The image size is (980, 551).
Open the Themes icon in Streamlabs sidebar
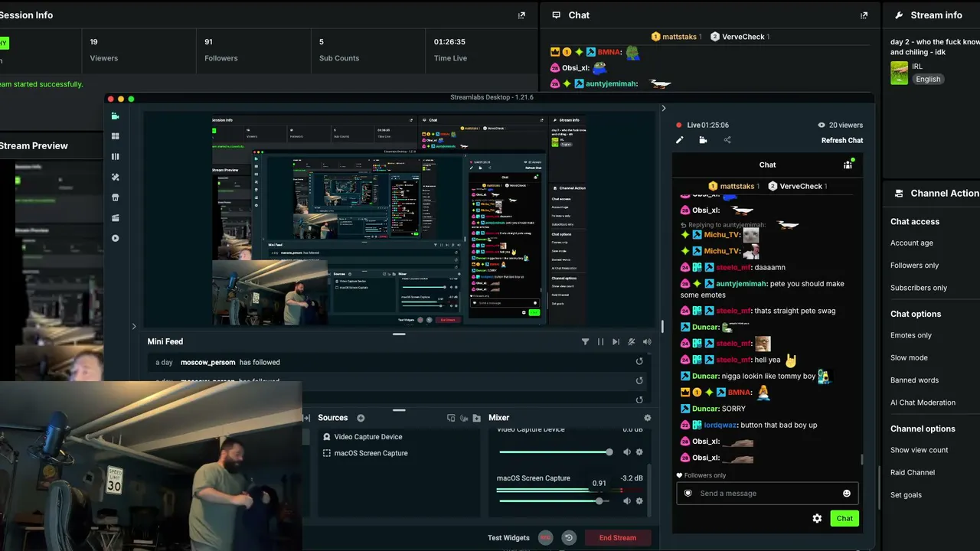click(x=116, y=177)
